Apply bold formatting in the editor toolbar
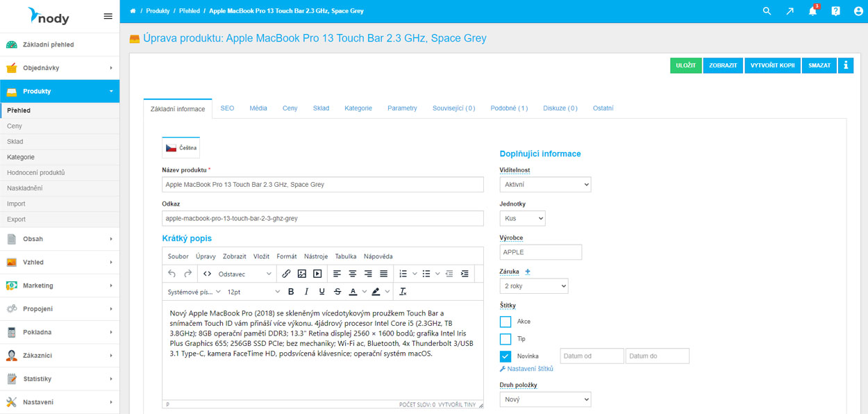The width and height of the screenshot is (868, 414). [291, 292]
